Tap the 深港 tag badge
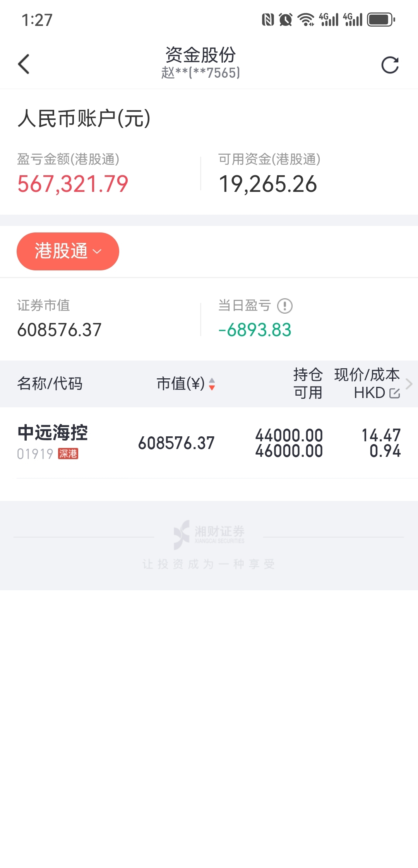The height and width of the screenshot is (868, 418). pos(68,454)
